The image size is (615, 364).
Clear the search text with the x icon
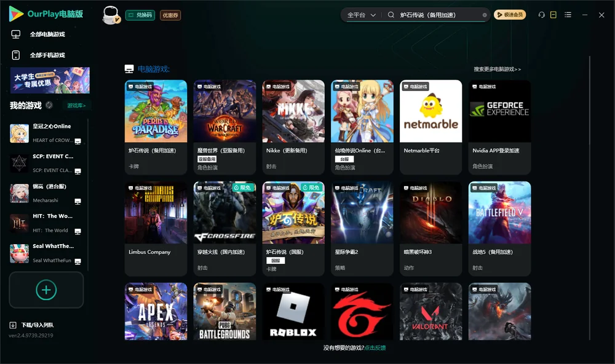[x=485, y=15]
